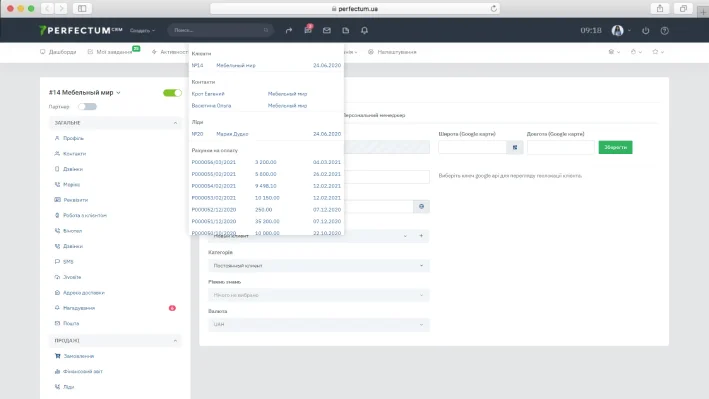Click the perfectum.ua address bar
Viewport: 709px width, 399px height.
tap(355, 9)
